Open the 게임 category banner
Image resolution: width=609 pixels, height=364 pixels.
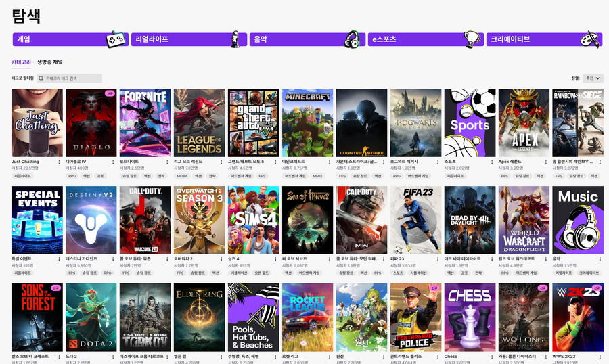70,39
